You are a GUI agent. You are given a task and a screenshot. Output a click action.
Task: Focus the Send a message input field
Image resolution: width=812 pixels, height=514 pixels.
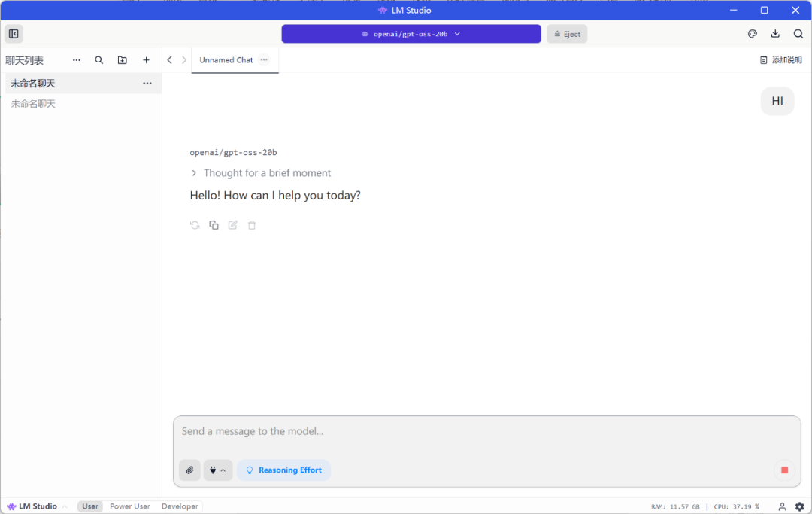tap(486, 431)
